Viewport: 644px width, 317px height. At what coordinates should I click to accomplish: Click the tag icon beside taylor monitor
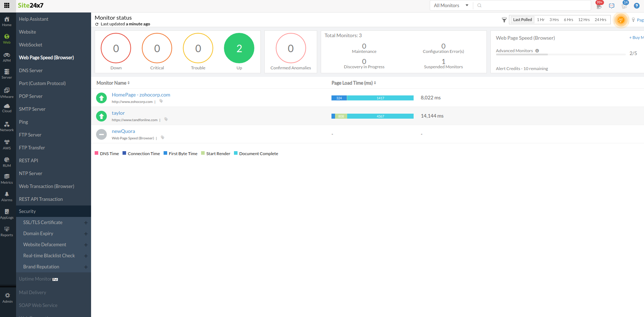tap(166, 119)
